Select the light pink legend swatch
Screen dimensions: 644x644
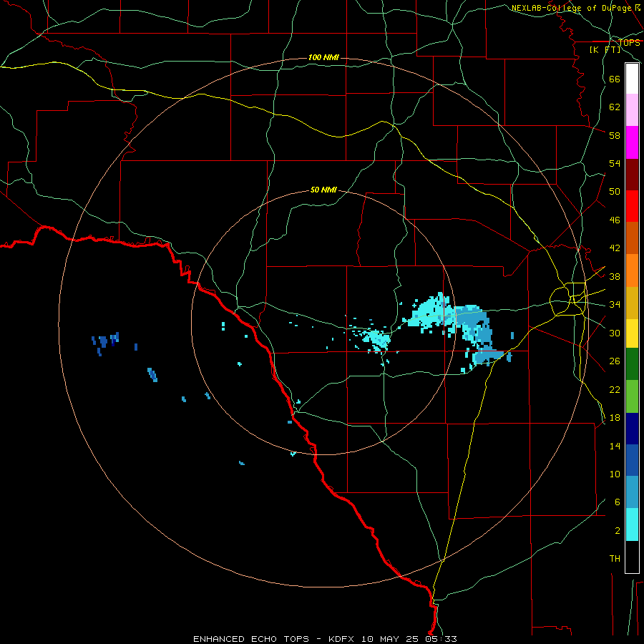coord(632,110)
